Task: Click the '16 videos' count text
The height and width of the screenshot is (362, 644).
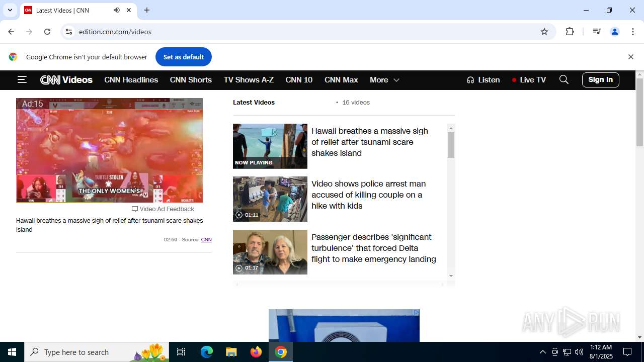Action: click(x=356, y=102)
